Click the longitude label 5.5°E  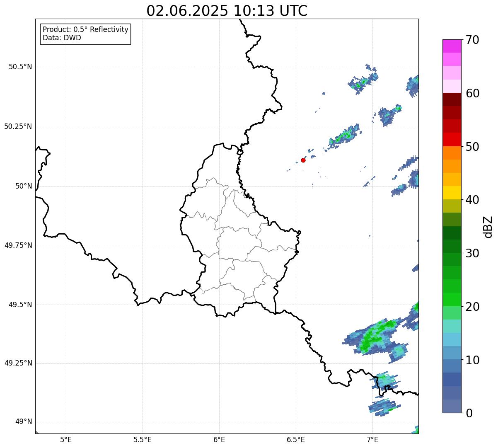coord(143,440)
